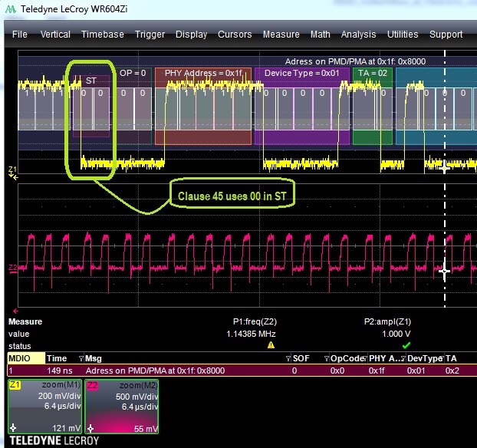Open the SOF column filter
Screen dimensions: 477x448
coord(288,358)
